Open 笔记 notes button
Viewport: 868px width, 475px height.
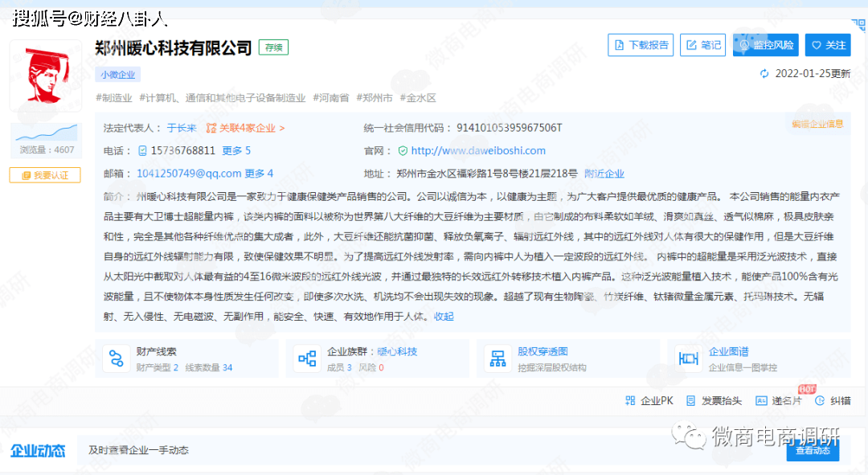pos(702,45)
